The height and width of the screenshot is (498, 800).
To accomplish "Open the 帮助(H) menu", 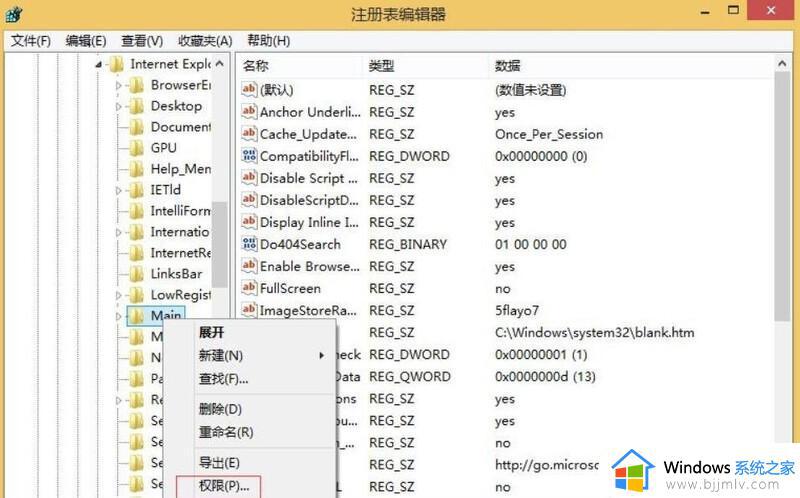I will 268,41.
